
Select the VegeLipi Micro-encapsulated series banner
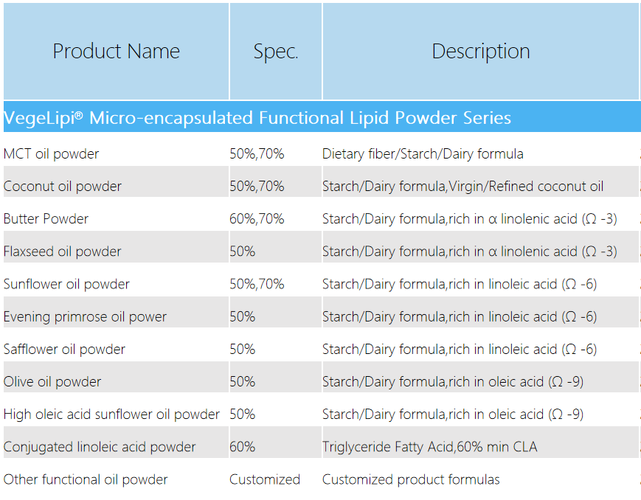tap(322, 117)
